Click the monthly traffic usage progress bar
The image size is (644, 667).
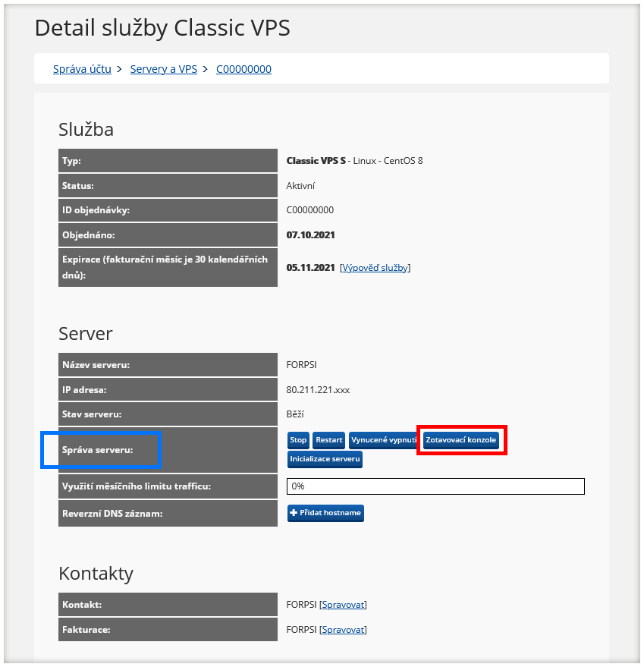point(435,486)
